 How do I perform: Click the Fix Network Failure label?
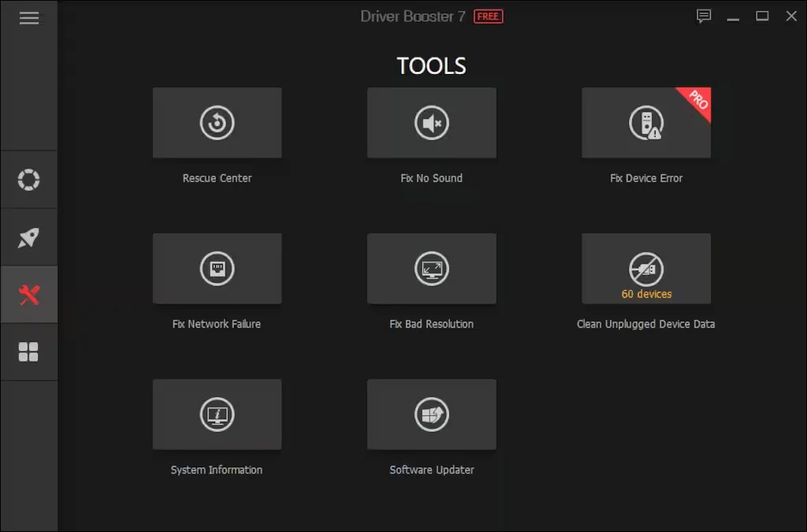point(217,324)
